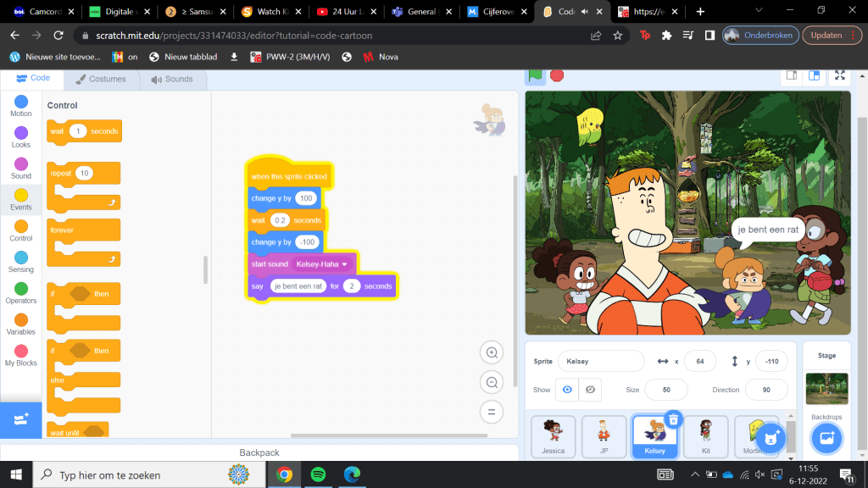Switch to small stage layout
Viewport: 868px width, 488px height.
[791, 75]
